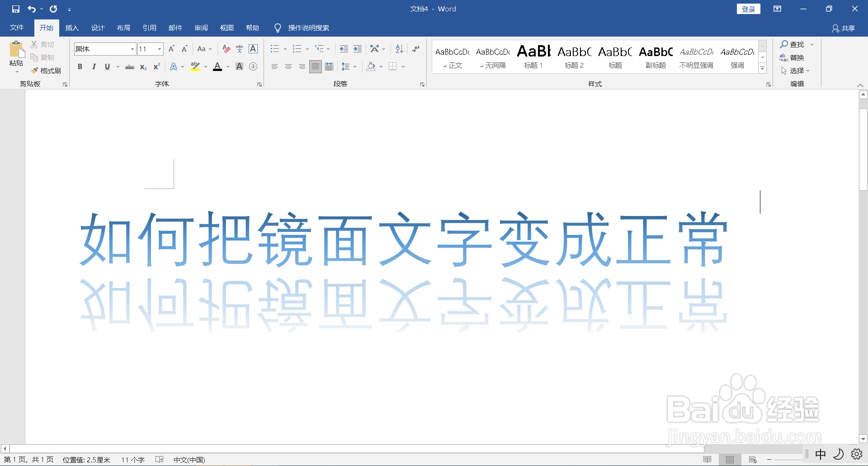Open ribbon display options icon
This screenshot has width=868, height=466.
pyautogui.click(x=778, y=9)
